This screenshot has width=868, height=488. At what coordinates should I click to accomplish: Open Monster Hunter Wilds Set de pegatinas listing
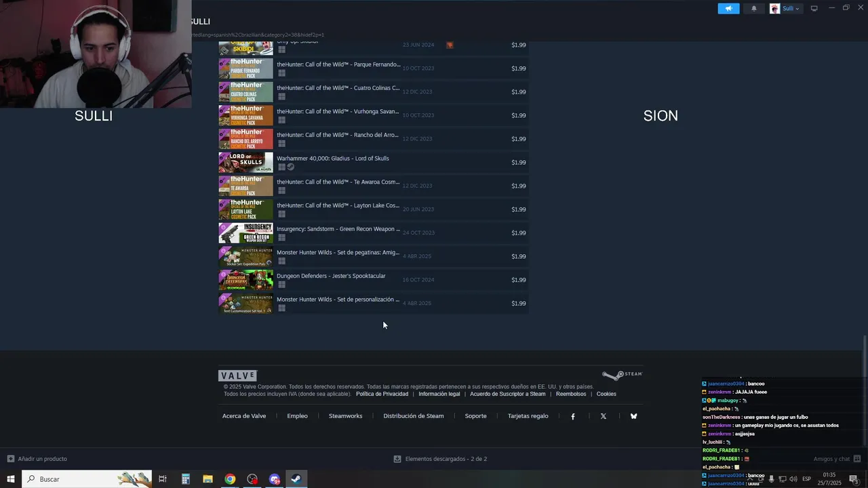[374, 256]
